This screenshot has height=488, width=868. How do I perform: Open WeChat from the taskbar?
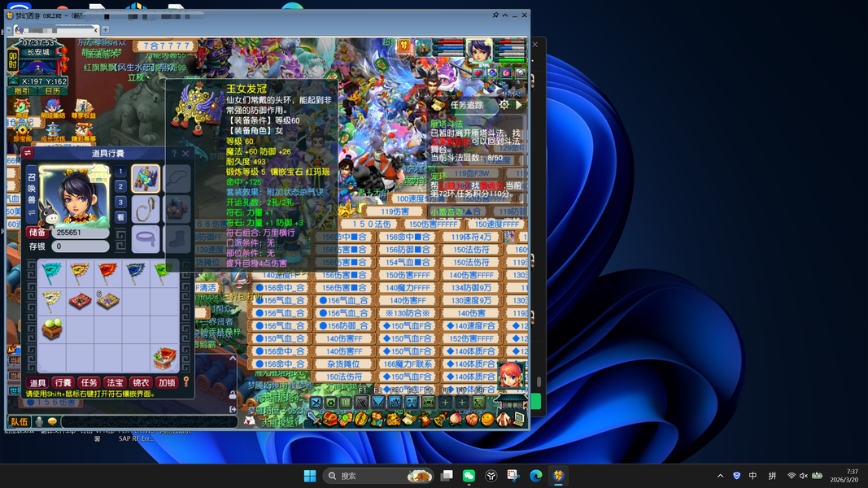pyautogui.click(x=469, y=476)
